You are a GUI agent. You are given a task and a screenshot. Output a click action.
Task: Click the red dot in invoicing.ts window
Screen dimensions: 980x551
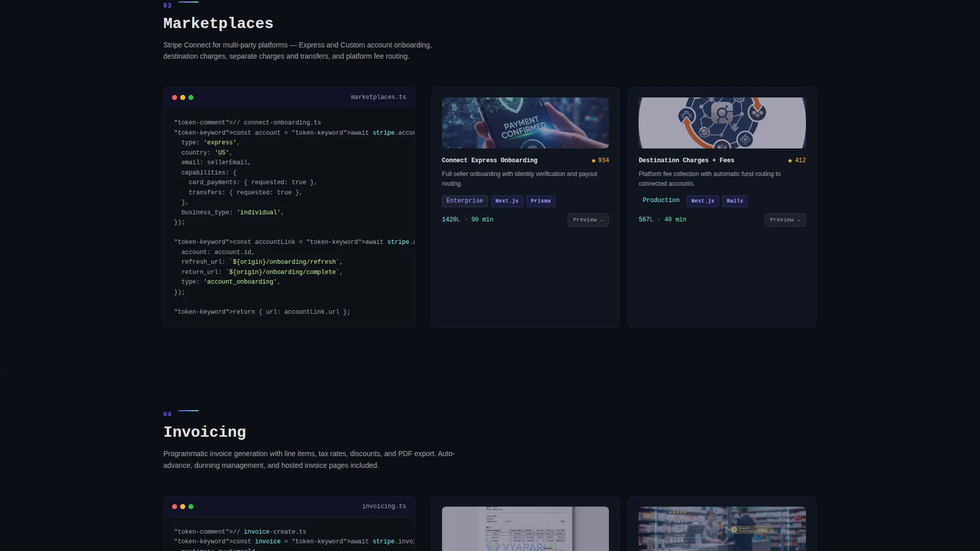tap(175, 507)
